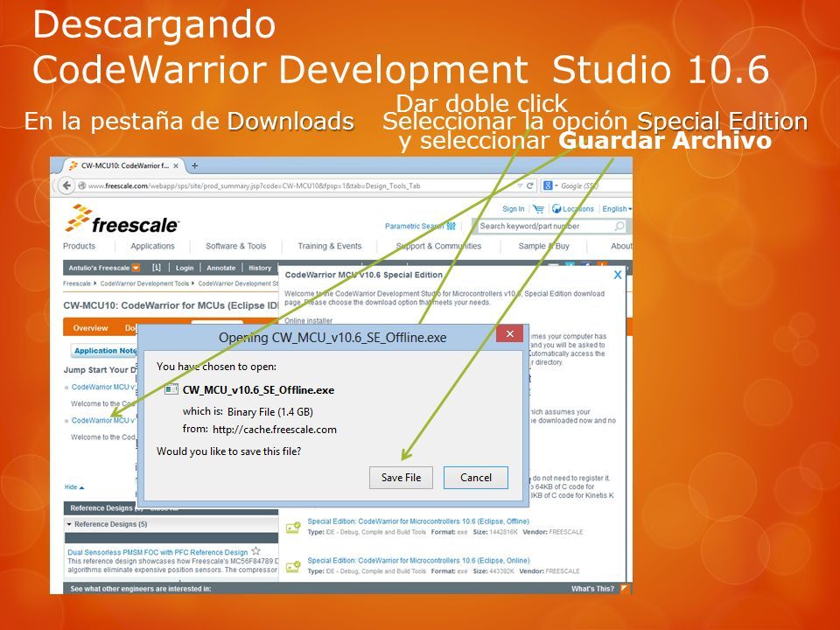The height and width of the screenshot is (630, 840).
Task: Open first CodeWarrior MCU jump start link
Action: 104,387
